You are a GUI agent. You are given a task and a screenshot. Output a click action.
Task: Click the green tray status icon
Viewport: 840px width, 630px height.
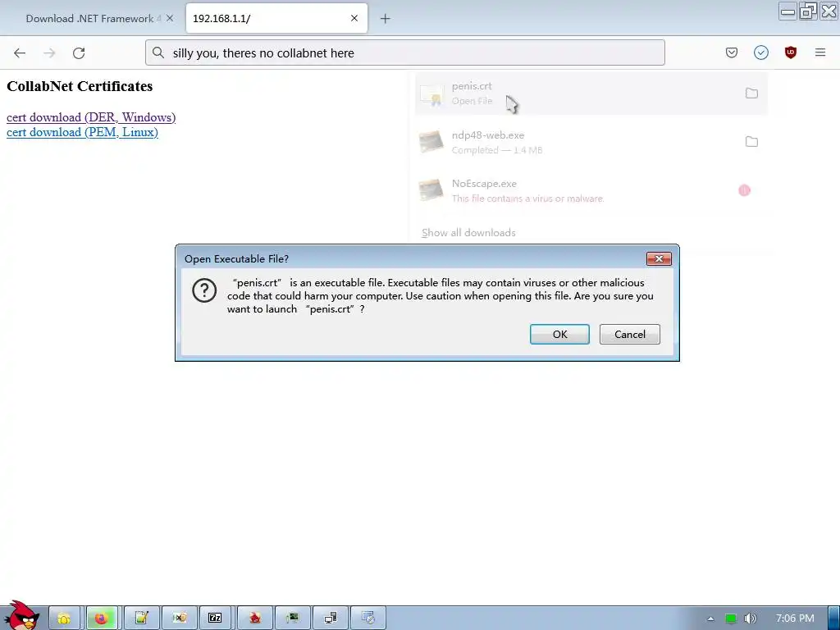(x=731, y=619)
